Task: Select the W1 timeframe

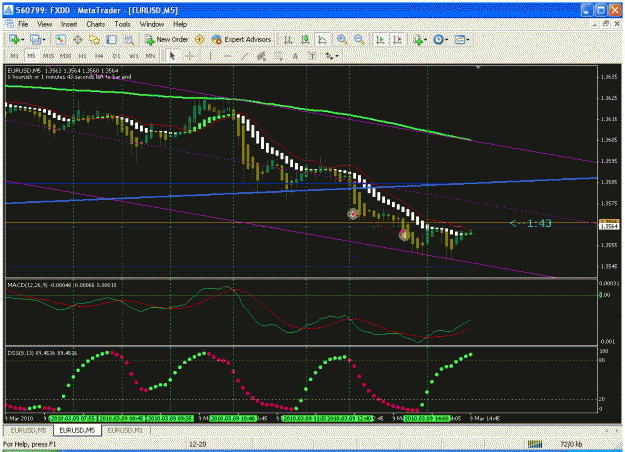Action: (x=134, y=56)
